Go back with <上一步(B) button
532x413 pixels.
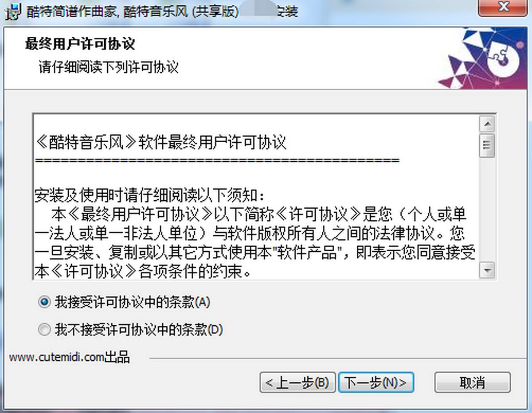(297, 382)
